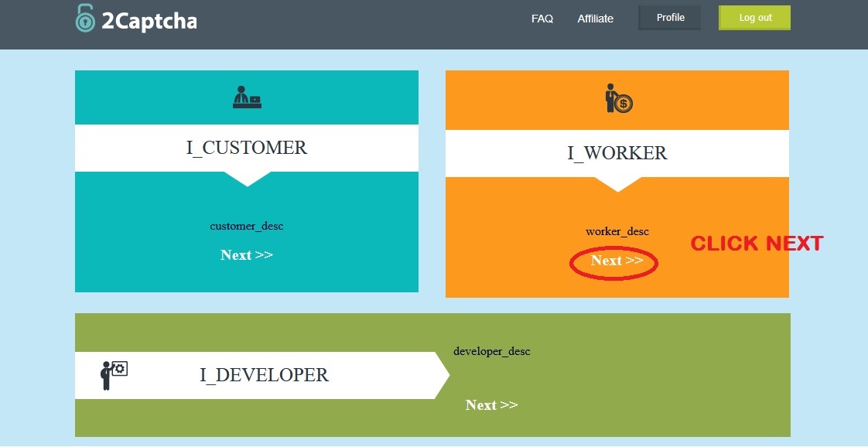
Task: Click the 2Captcha padlock logo icon
Action: (x=85, y=19)
